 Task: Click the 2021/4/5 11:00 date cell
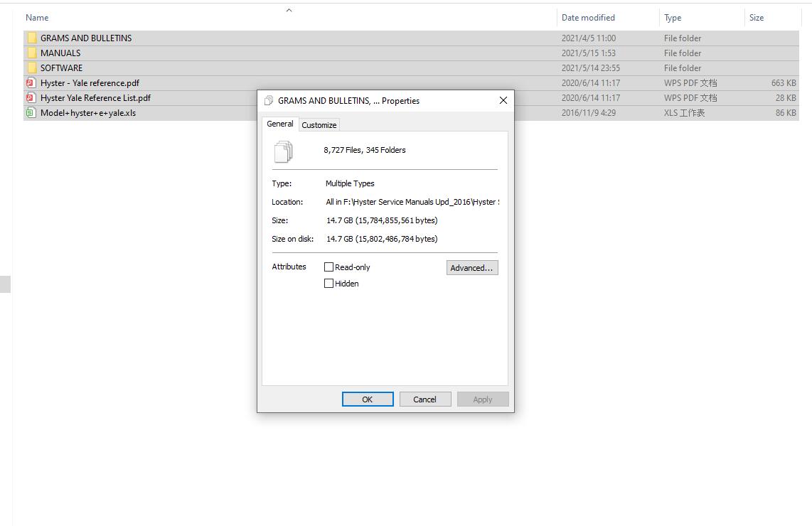589,38
